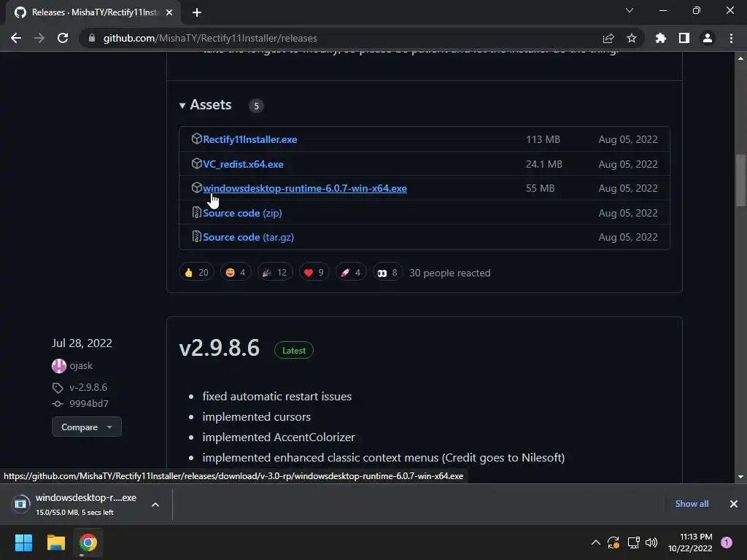Open the tab search chevron
Screen dimensions: 747x560
[630, 10]
